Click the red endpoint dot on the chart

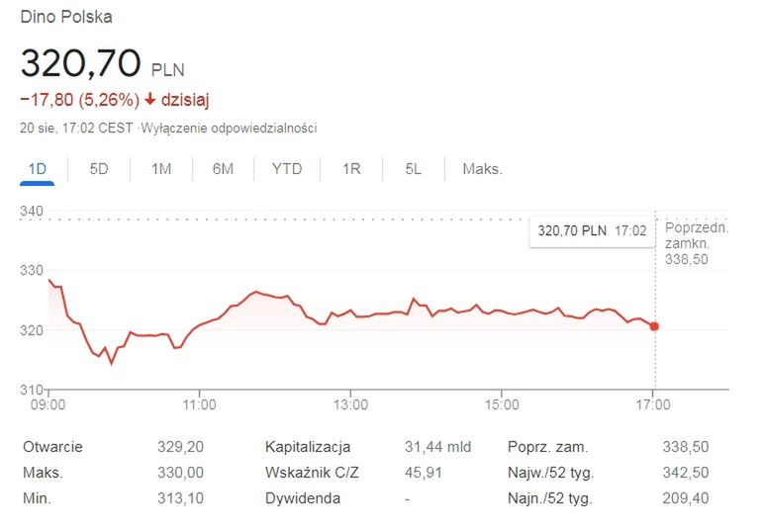coord(654,326)
